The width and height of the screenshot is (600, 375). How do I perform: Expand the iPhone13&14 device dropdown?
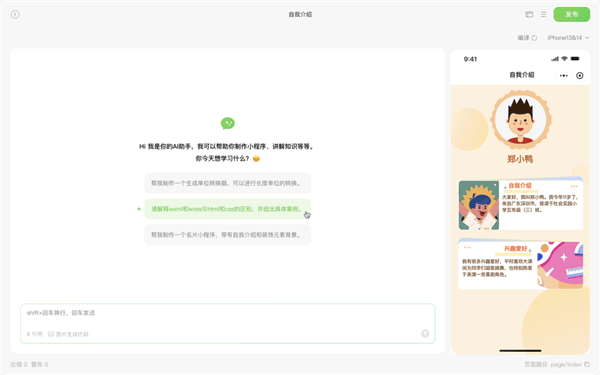(x=568, y=38)
